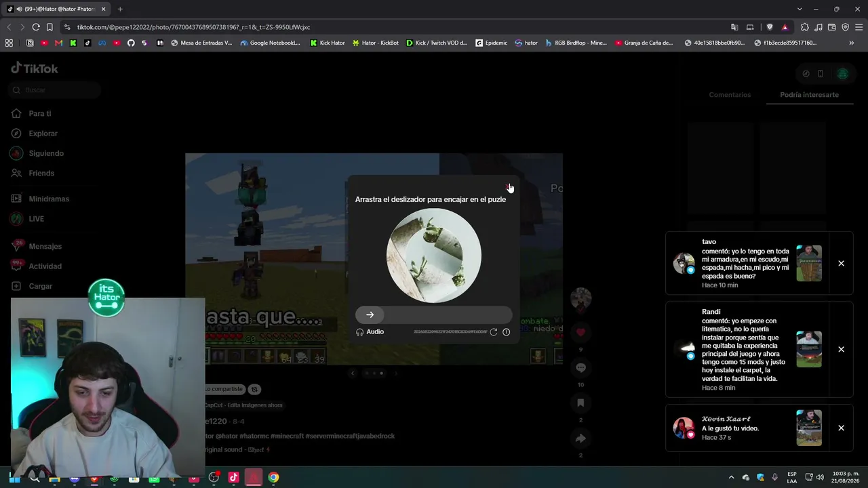The height and width of the screenshot is (488, 868).
Task: Open the browser main menu
Action: tap(859, 27)
